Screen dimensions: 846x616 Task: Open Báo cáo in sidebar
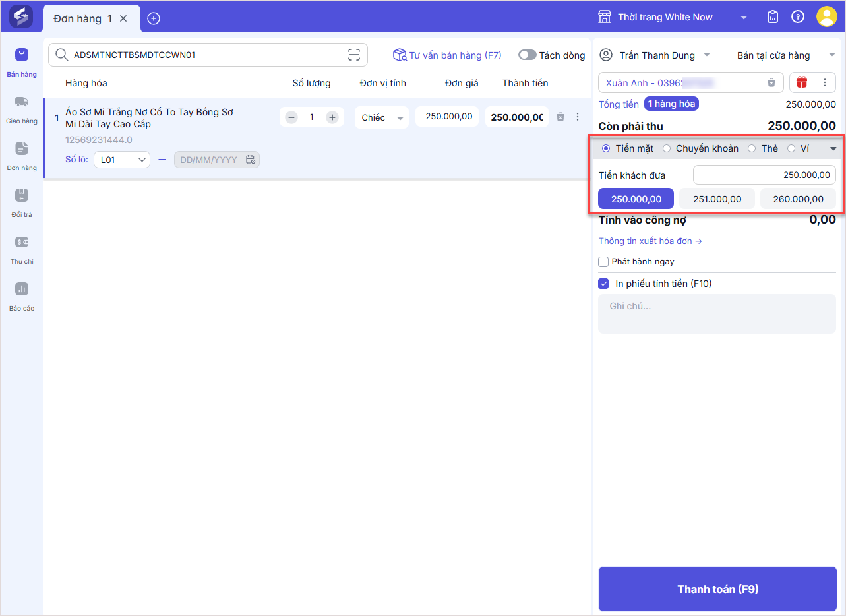pyautogui.click(x=22, y=297)
